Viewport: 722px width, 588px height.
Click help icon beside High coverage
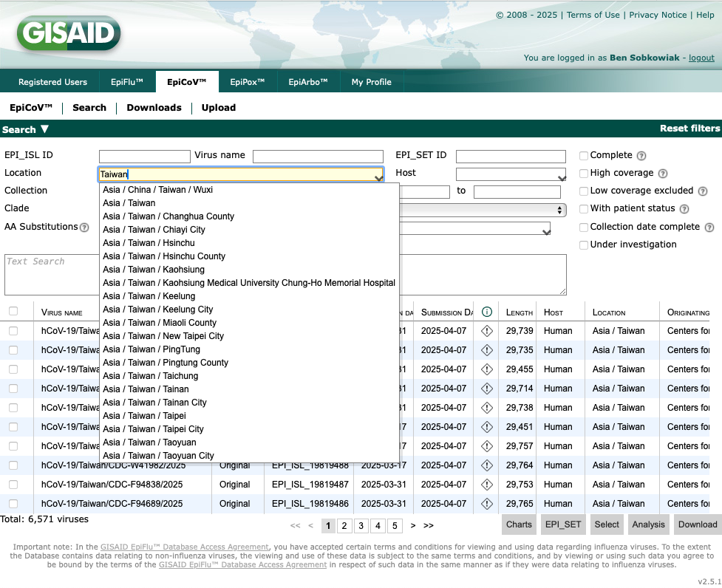point(663,174)
